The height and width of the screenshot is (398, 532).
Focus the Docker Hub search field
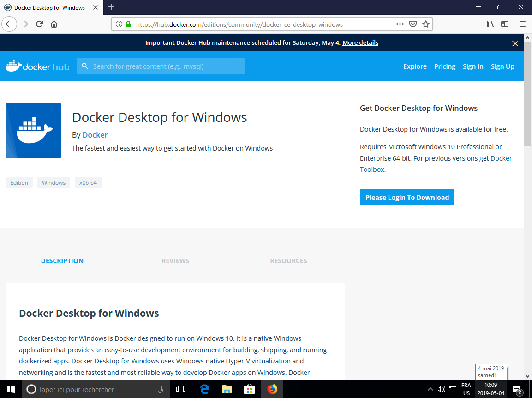coord(161,66)
